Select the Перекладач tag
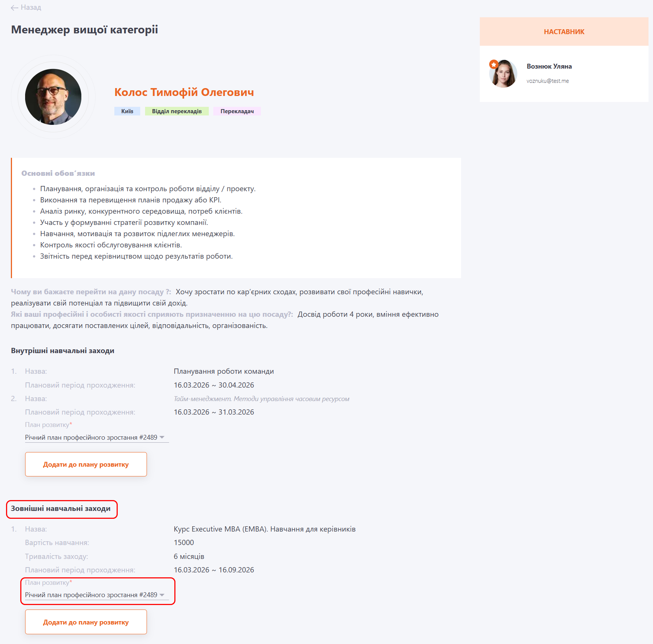Viewport: 653px width, 644px height. (x=237, y=111)
